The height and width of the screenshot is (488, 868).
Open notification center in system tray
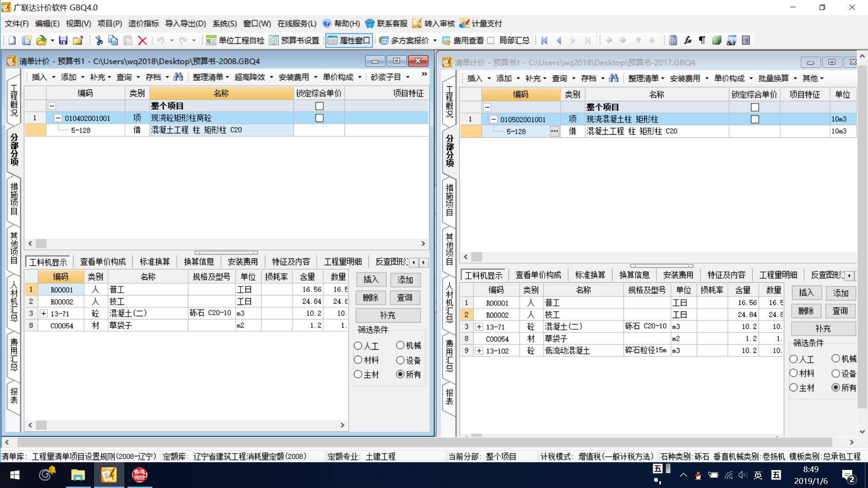[x=848, y=475]
